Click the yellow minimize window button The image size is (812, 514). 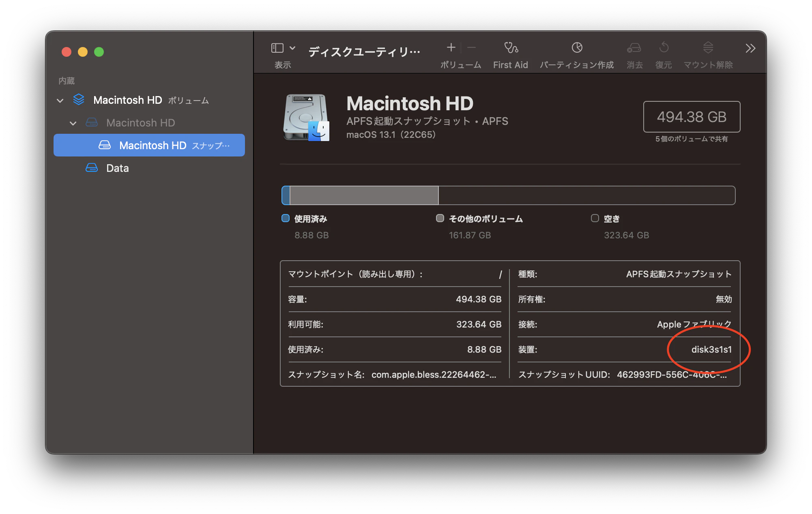pyautogui.click(x=83, y=52)
